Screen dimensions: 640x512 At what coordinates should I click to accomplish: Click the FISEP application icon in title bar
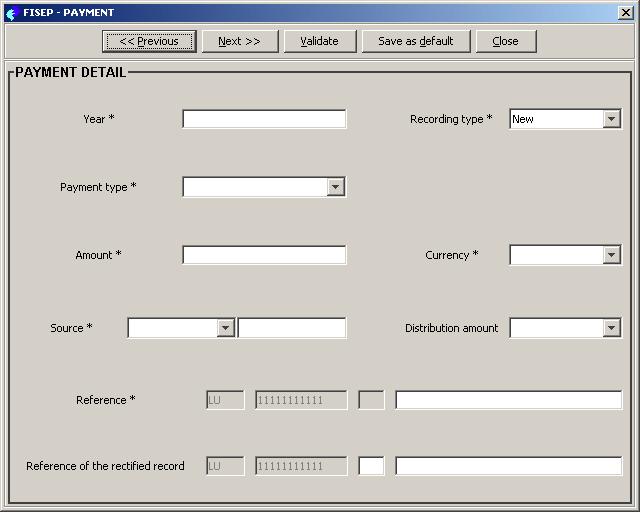11,13
